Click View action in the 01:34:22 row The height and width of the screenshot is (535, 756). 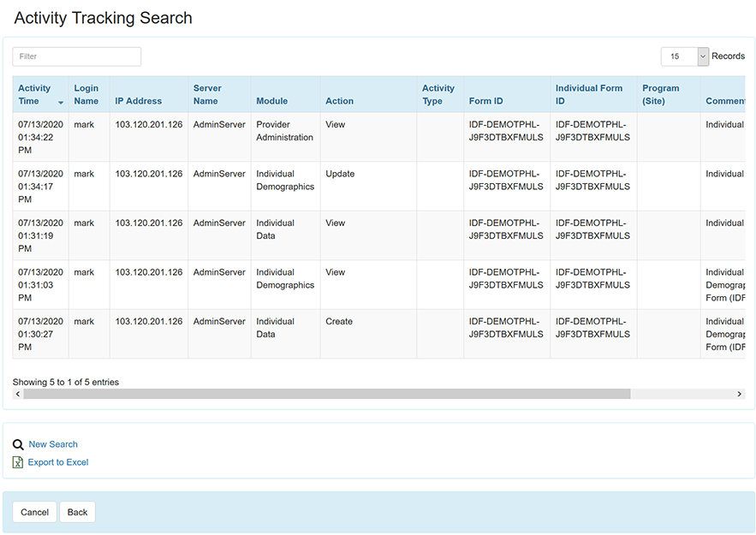click(335, 125)
